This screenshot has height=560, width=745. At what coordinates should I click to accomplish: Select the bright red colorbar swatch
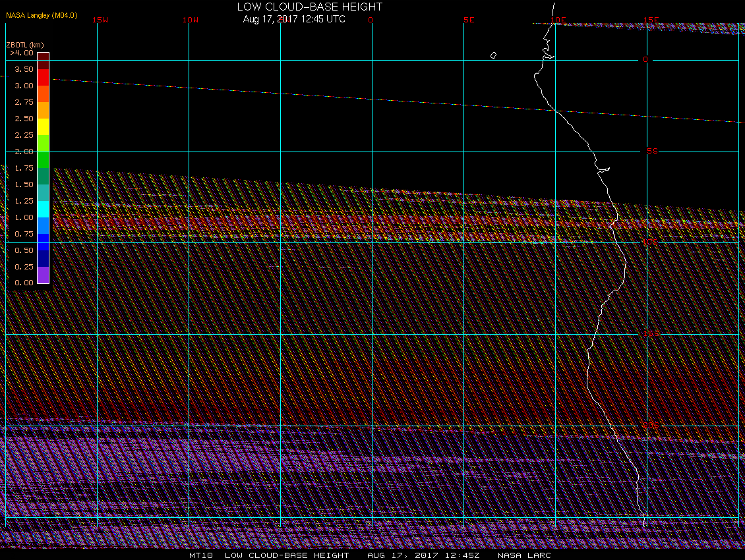43,77
